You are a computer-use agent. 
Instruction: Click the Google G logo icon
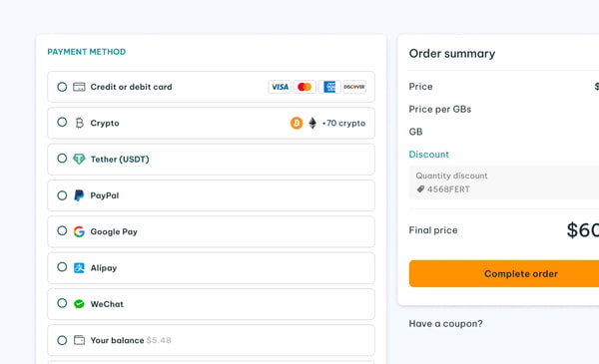[x=79, y=231]
